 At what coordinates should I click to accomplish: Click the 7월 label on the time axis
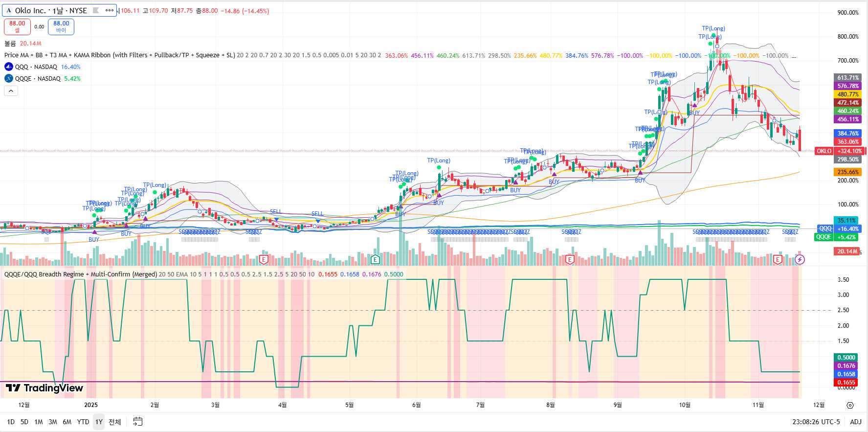pos(480,405)
